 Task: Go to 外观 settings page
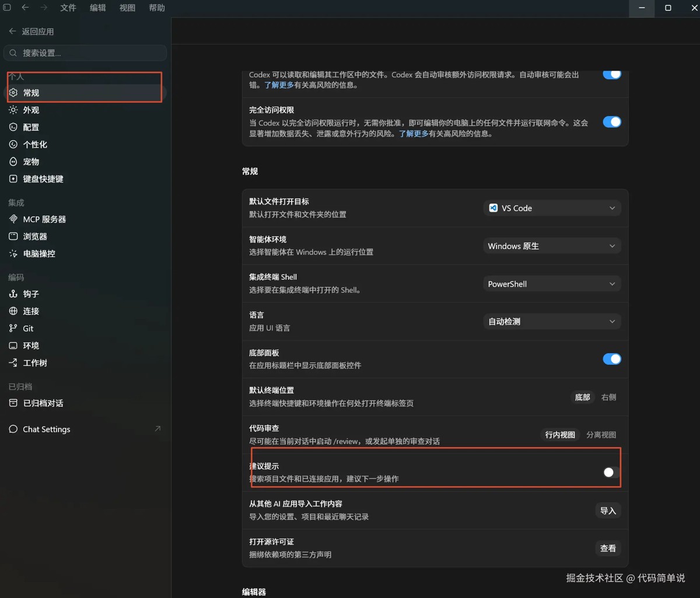(85, 110)
